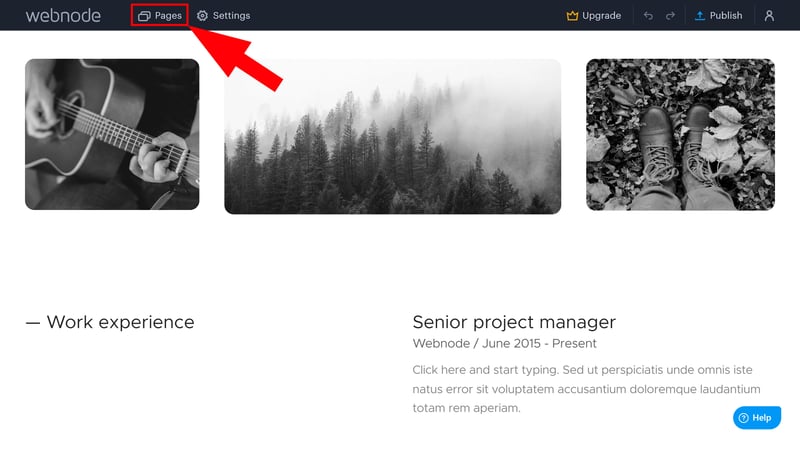Click the Upgrade crown icon
Screen dimensions: 800x450
pos(572,16)
